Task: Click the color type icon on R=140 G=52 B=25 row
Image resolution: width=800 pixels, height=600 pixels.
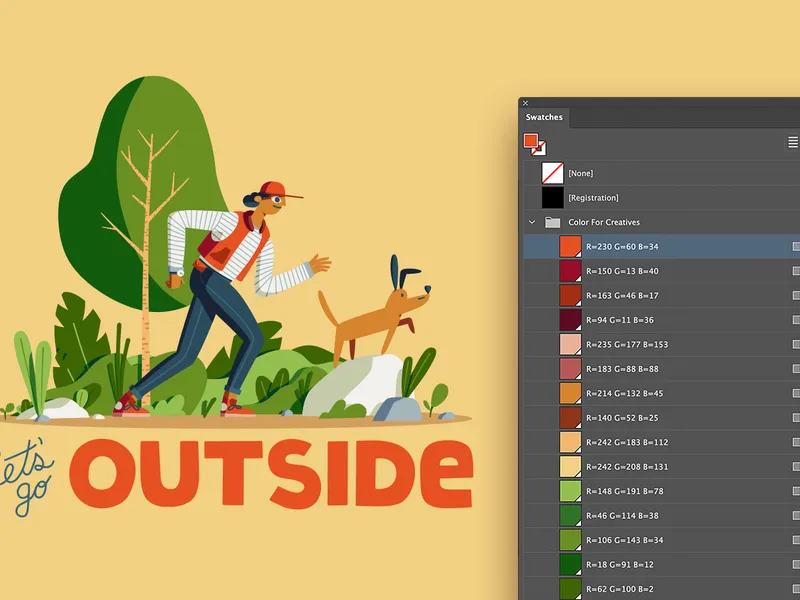Action: coord(796,418)
